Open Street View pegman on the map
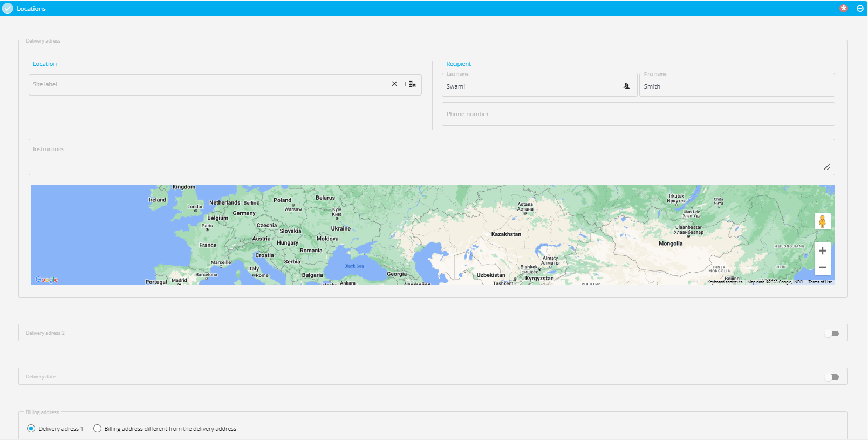This screenshot has height=440, width=868. [x=822, y=221]
